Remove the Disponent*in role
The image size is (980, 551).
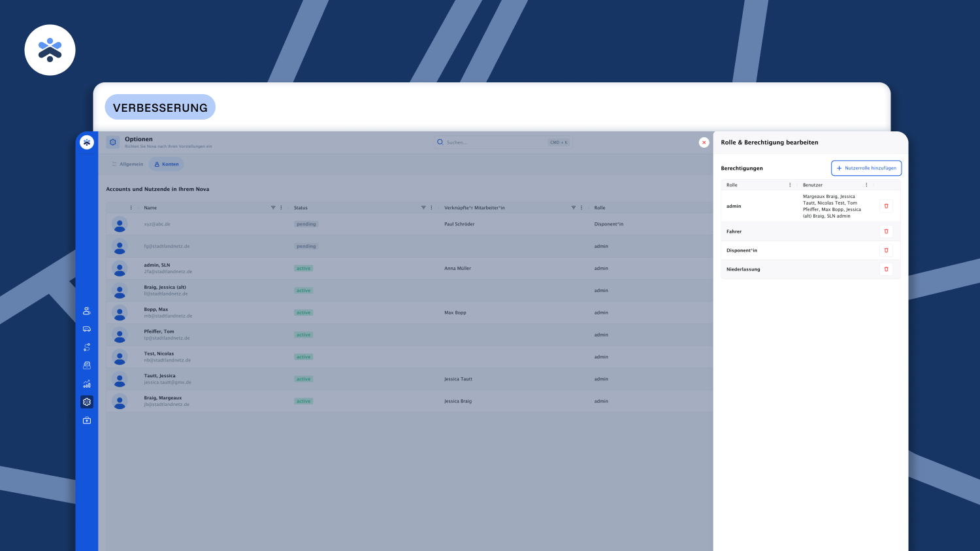(886, 250)
